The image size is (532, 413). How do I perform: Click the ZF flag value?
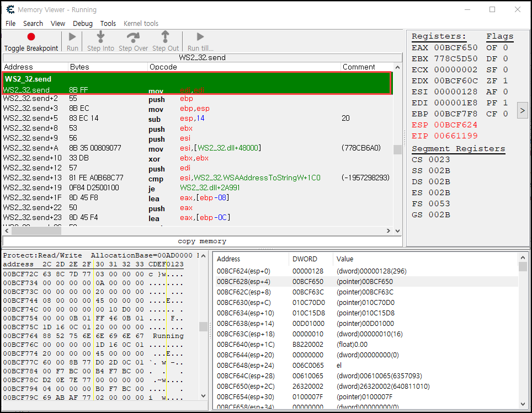click(x=505, y=81)
